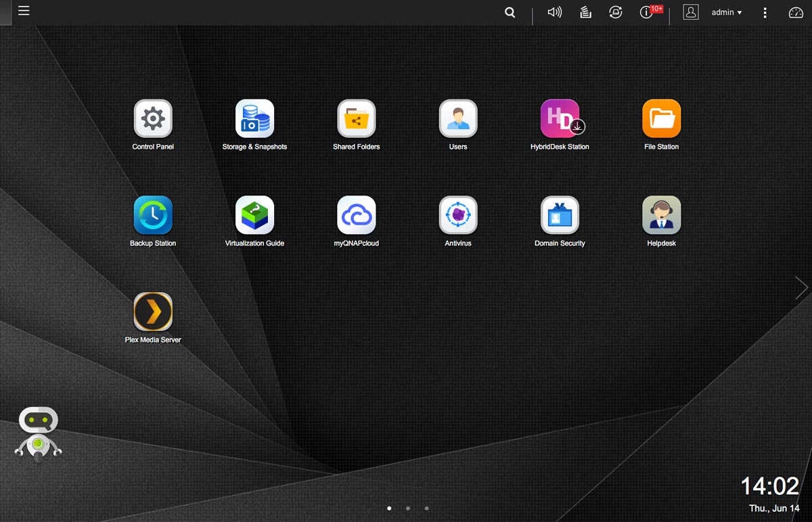
Task: Open the dashboard gauge icon
Action: tap(796, 12)
